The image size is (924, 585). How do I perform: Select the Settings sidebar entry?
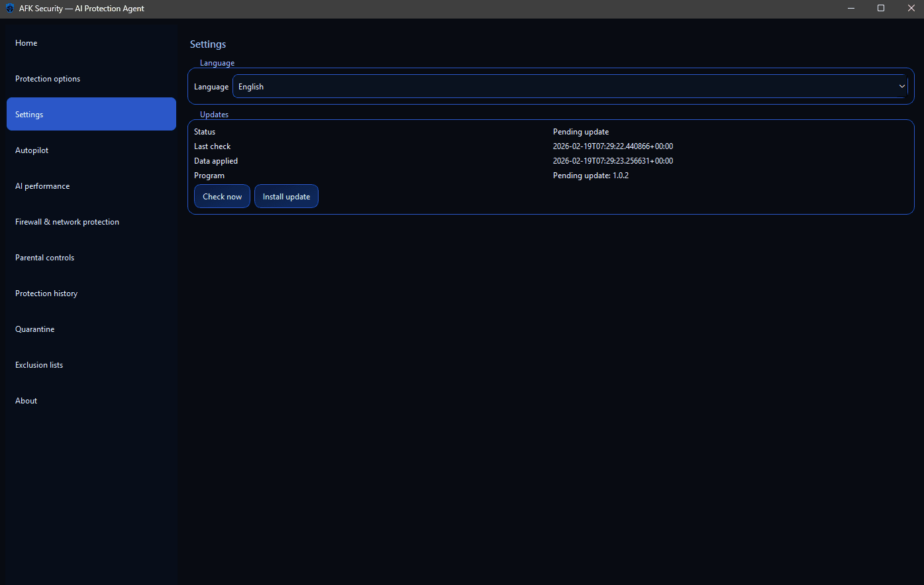click(x=29, y=114)
